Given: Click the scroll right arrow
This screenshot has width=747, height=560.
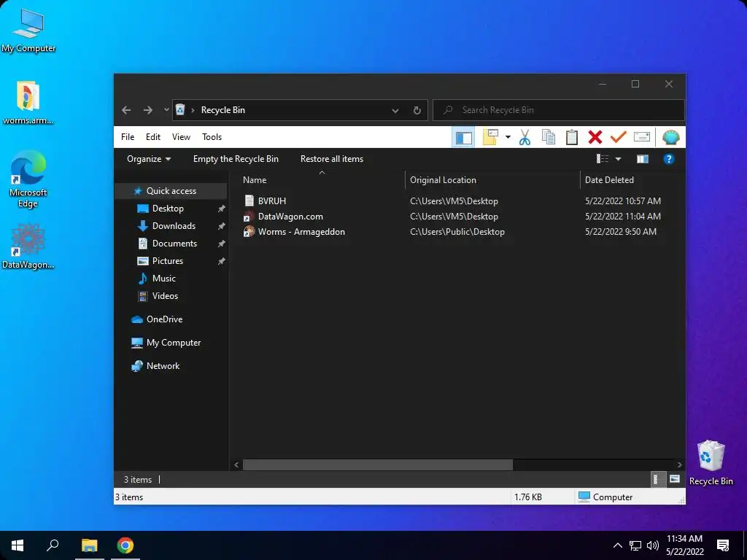Looking at the screenshot, I should (x=679, y=464).
